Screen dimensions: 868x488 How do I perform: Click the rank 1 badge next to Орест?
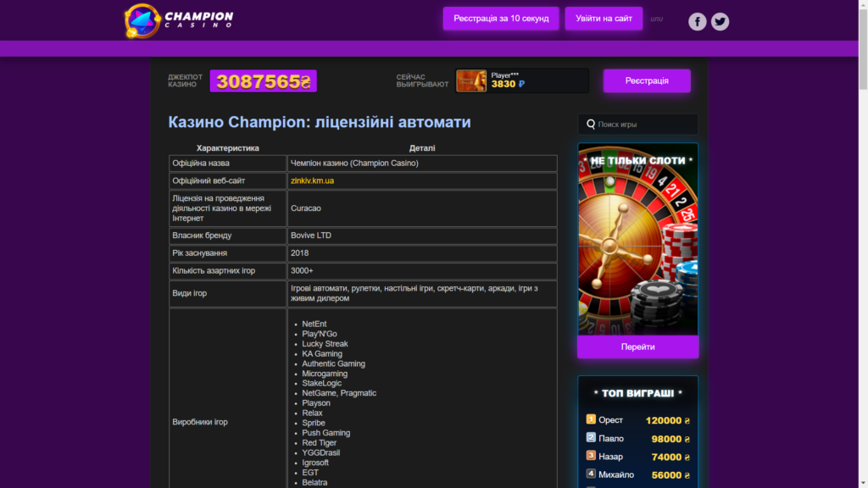591,419
